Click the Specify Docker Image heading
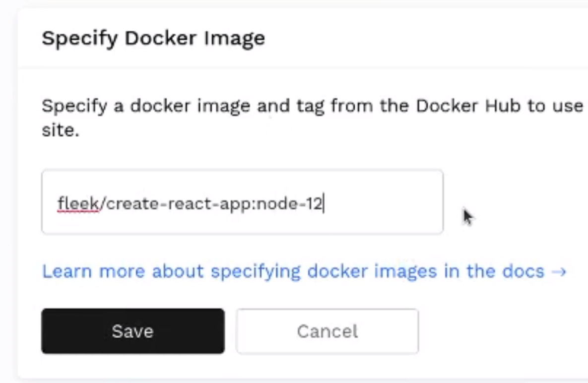This screenshot has height=383, width=588. click(x=153, y=38)
